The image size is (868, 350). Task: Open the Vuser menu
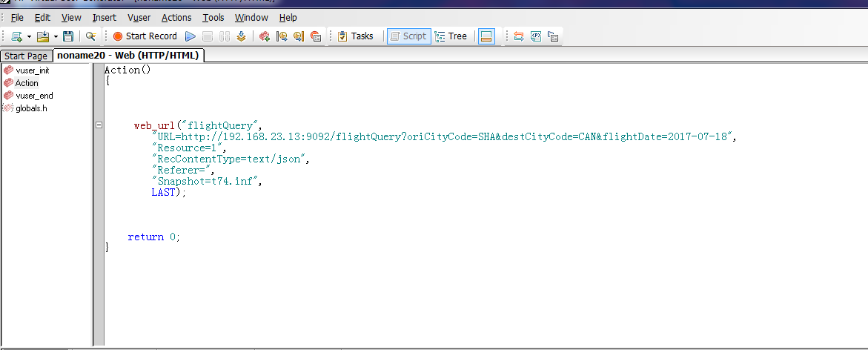coord(139,18)
